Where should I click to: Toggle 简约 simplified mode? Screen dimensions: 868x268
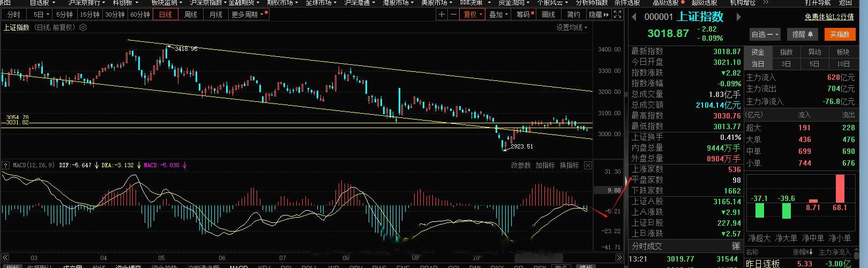tap(573, 14)
